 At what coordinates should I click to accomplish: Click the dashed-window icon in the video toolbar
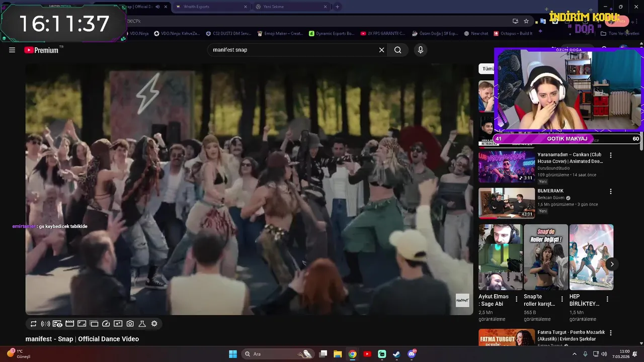(94, 324)
